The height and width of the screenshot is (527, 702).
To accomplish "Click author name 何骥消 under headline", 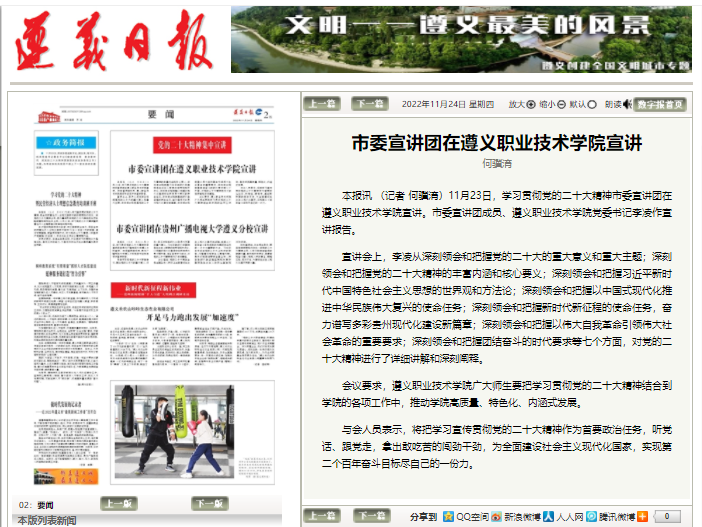I will [497, 163].
